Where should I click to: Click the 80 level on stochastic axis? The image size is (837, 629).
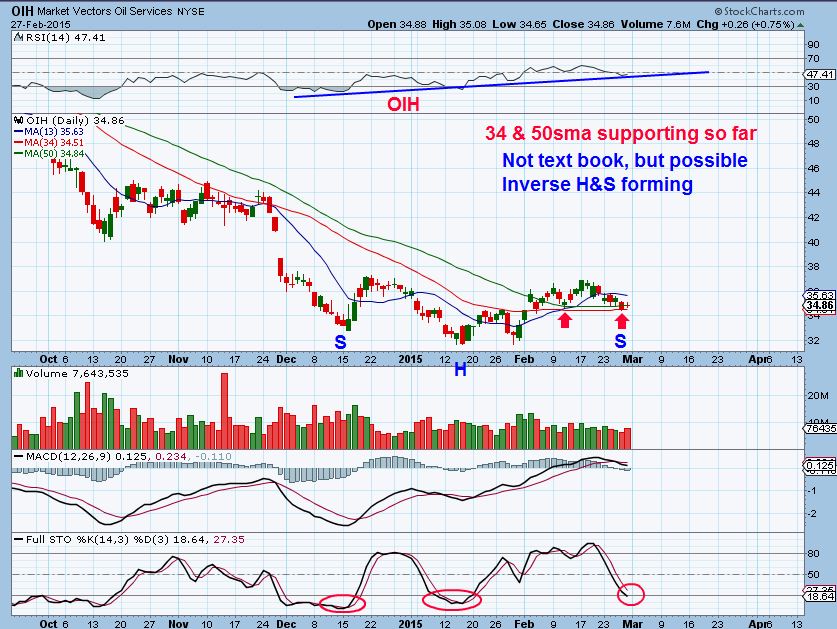(x=814, y=554)
